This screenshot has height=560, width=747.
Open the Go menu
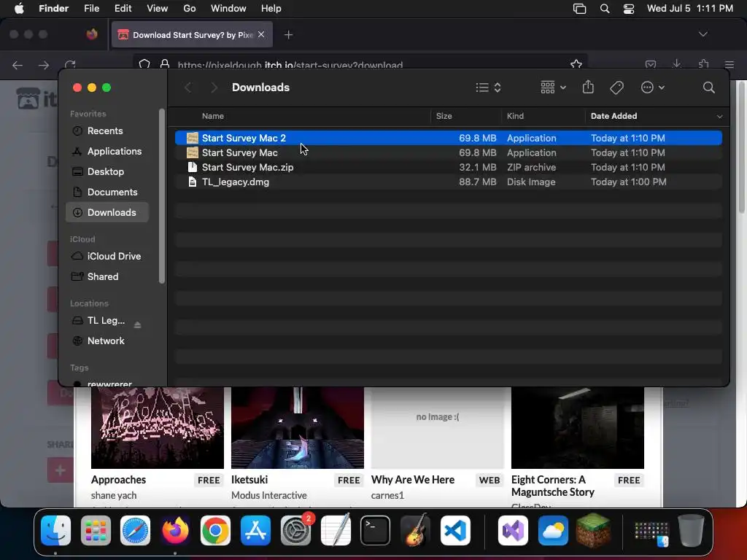[x=190, y=9]
